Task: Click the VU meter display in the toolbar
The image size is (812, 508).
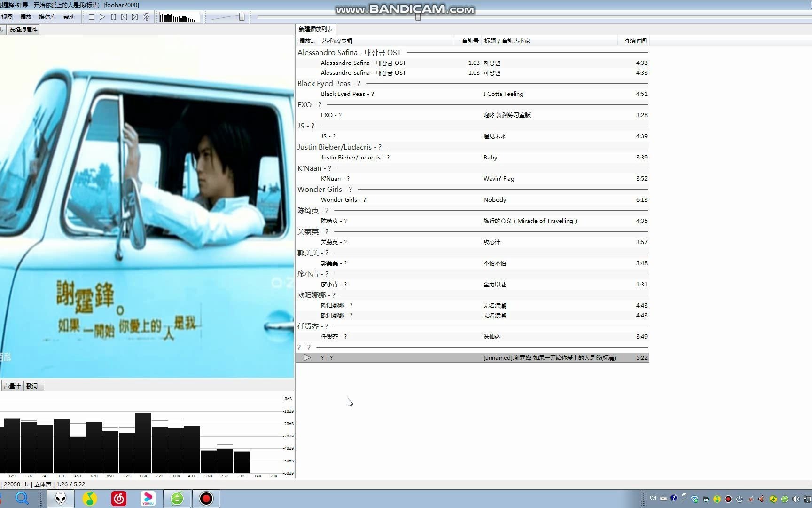Action: 179,18
